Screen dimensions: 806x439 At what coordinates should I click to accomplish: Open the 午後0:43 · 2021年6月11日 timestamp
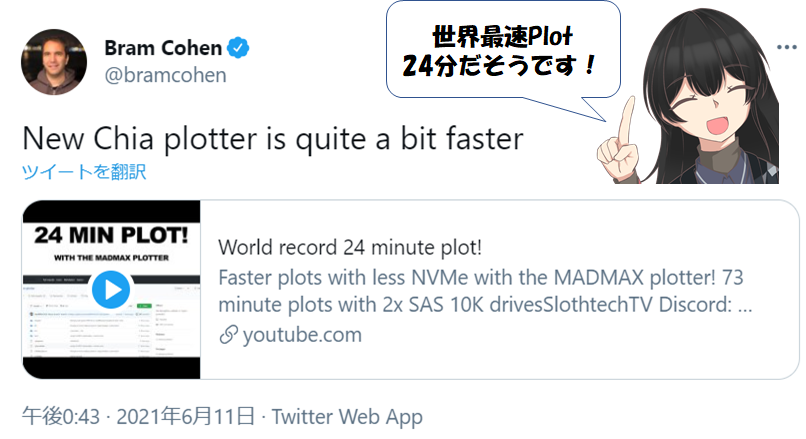click(138, 416)
